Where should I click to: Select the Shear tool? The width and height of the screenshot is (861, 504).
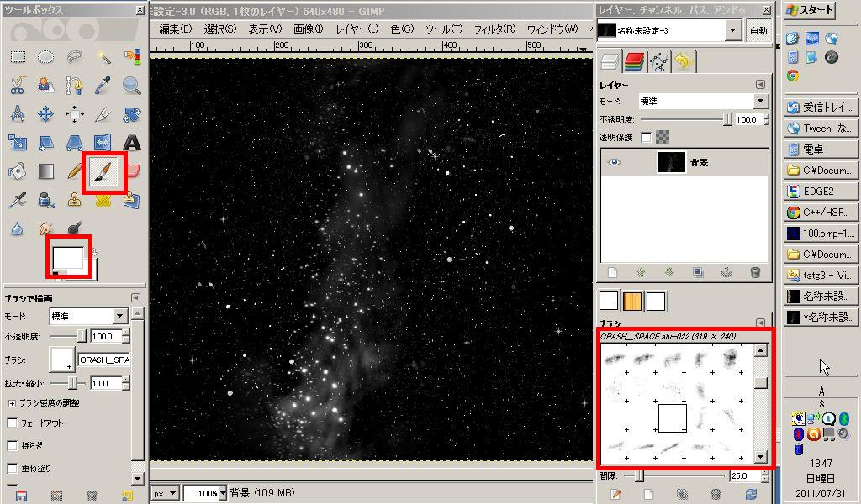click(45, 143)
